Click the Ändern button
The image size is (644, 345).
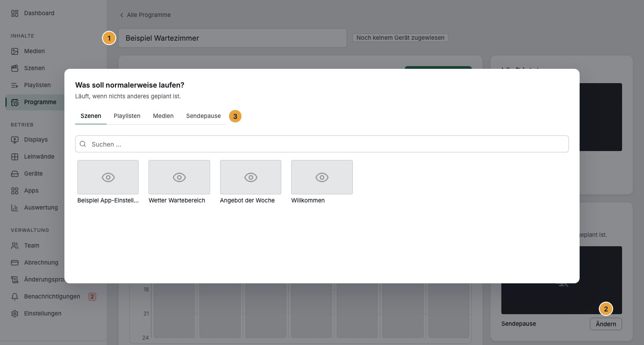pos(606,324)
